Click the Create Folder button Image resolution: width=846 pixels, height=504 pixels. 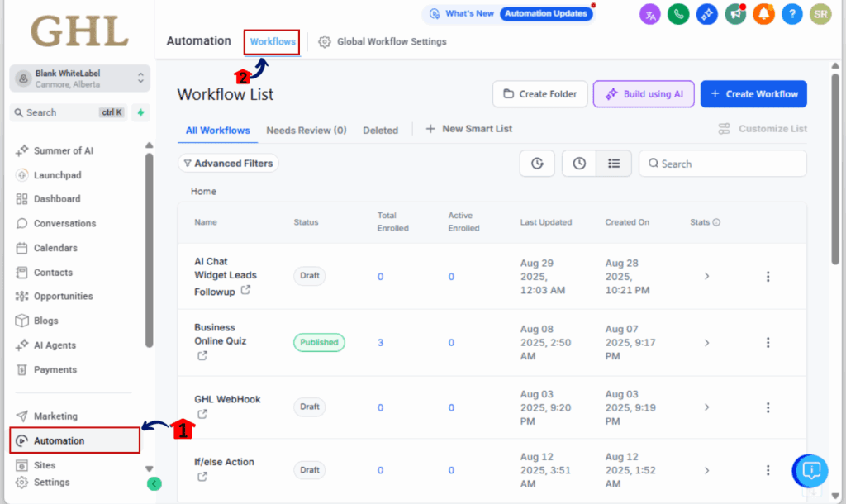coord(540,94)
